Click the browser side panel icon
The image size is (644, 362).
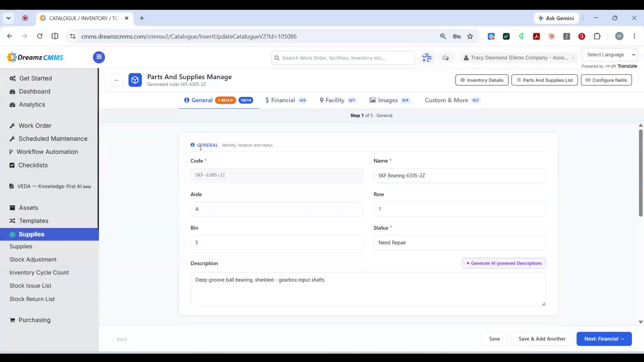[x=55, y=36]
